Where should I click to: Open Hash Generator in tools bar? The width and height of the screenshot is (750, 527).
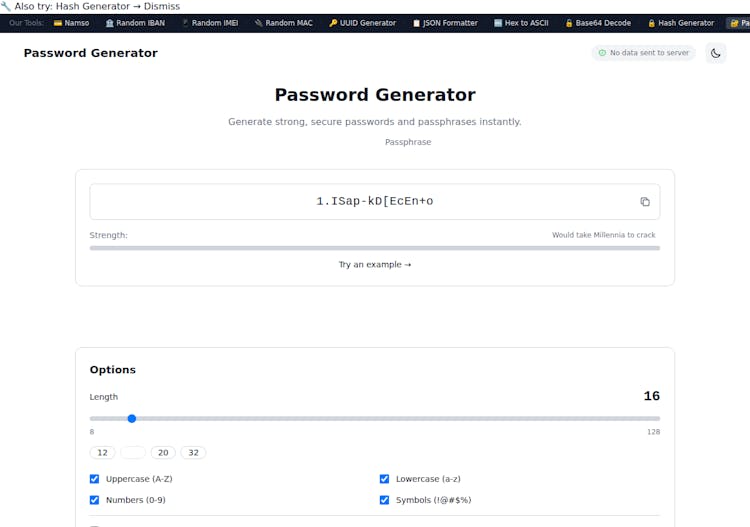[681, 23]
